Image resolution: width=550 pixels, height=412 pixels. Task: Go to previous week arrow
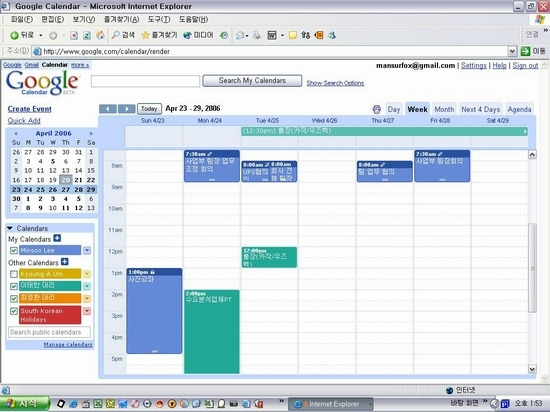108,109
